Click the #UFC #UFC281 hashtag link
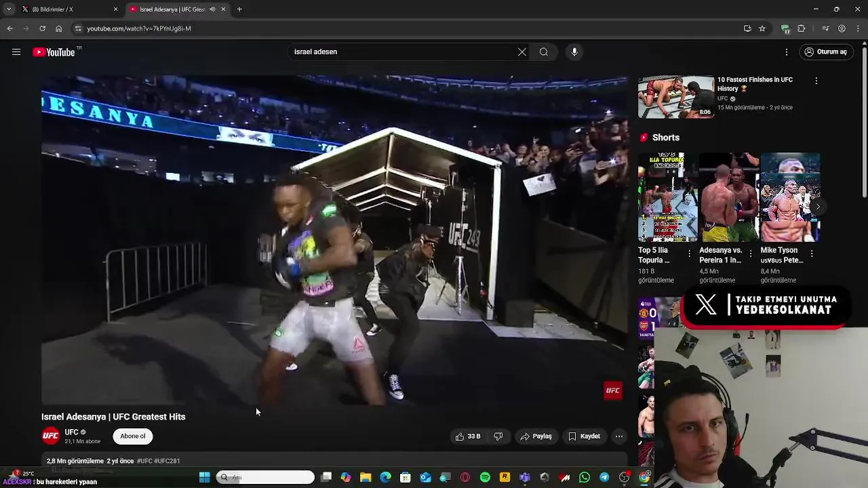This screenshot has height=488, width=868. pyautogui.click(x=159, y=461)
